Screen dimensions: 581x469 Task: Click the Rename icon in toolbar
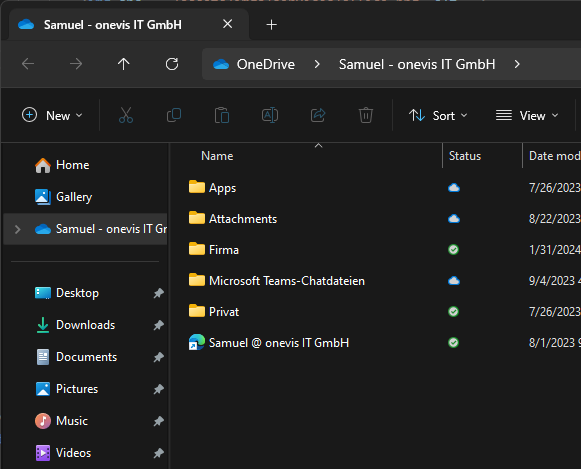[x=270, y=115]
